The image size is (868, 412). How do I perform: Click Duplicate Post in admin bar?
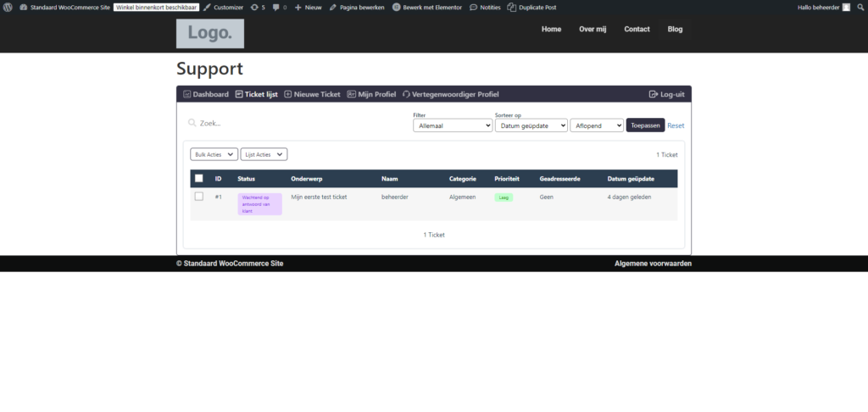pyautogui.click(x=532, y=7)
